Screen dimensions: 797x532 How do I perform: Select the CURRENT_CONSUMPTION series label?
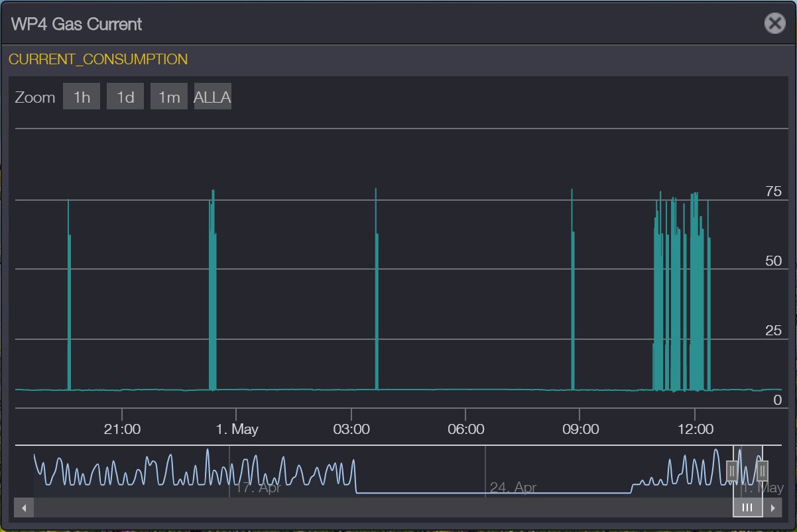click(x=98, y=59)
